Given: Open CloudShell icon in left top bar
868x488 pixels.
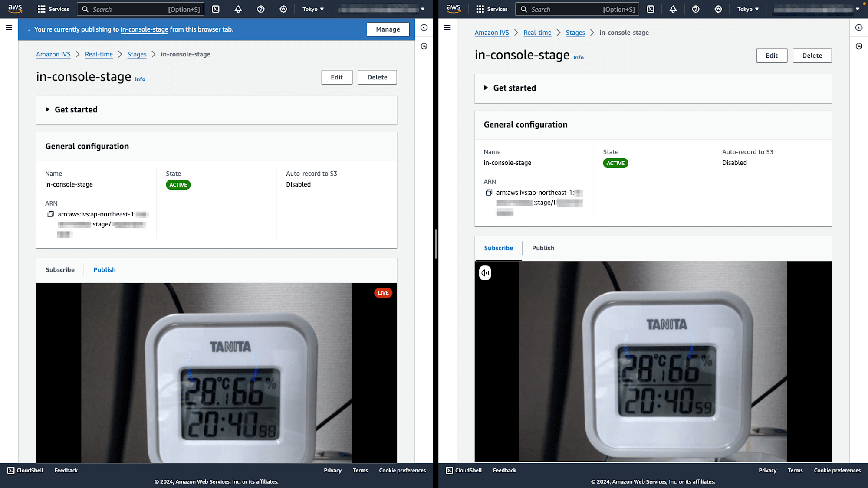Looking at the screenshot, I should coord(216,9).
